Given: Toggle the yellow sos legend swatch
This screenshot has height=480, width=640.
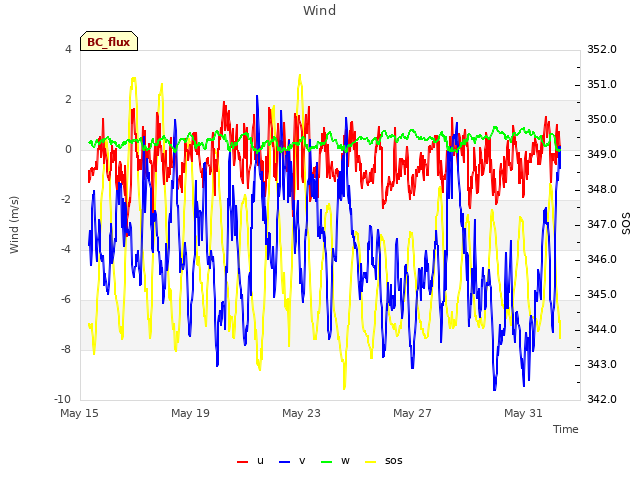Looking at the screenshot, I should coord(370,462).
